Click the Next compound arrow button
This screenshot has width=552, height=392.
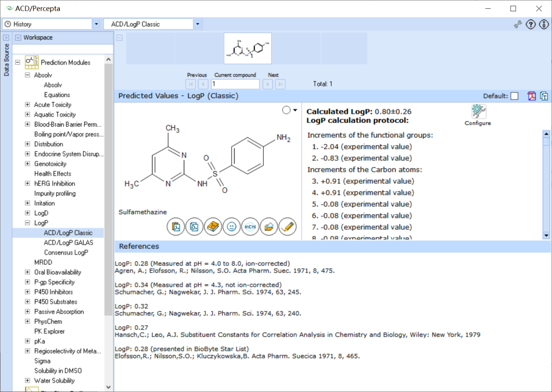(x=268, y=84)
